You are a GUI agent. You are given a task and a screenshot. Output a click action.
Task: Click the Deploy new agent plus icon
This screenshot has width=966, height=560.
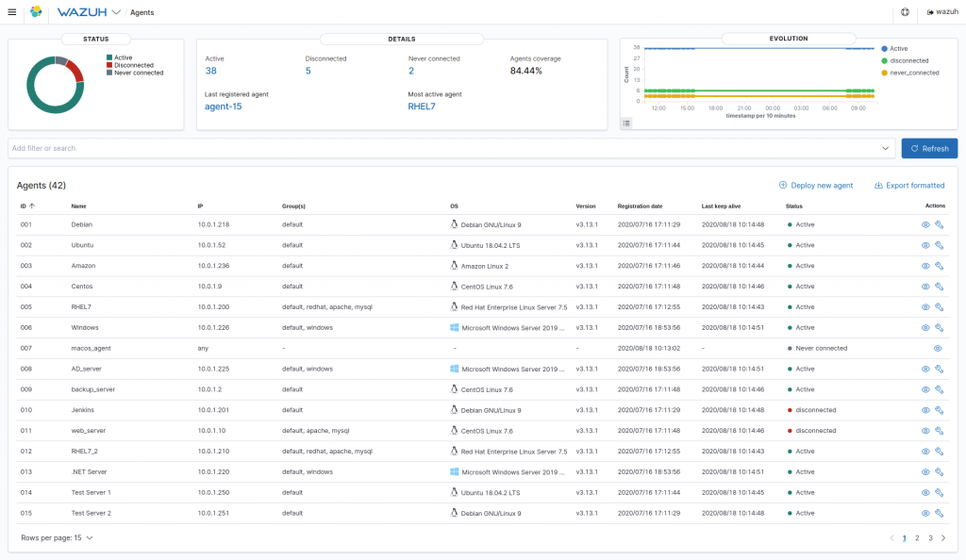783,185
